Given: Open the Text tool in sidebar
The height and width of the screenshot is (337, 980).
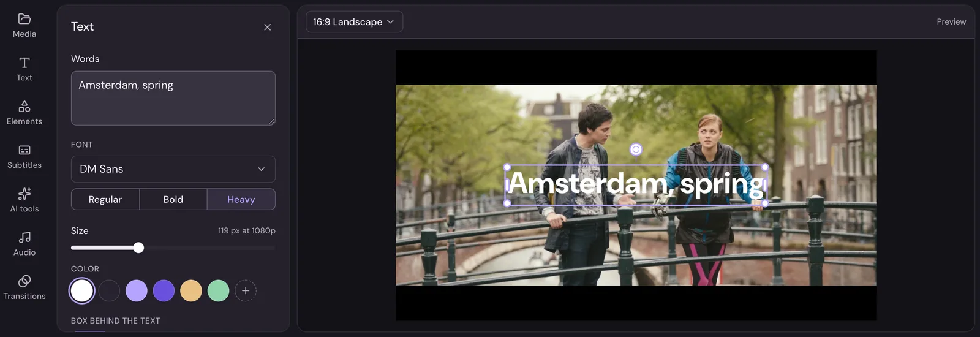Looking at the screenshot, I should pyautogui.click(x=24, y=69).
